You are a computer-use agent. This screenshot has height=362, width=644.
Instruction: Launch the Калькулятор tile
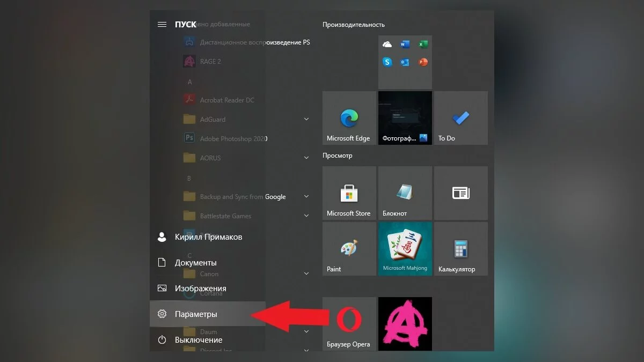(x=461, y=249)
